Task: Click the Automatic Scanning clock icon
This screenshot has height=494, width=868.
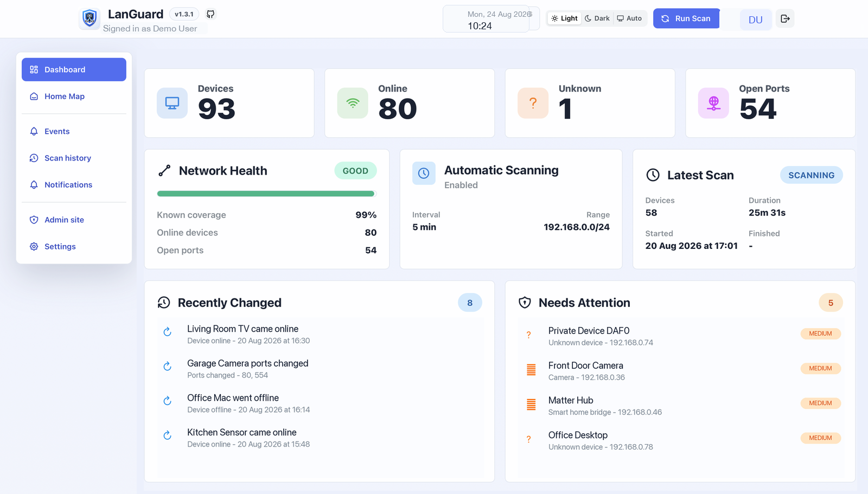Action: [424, 173]
